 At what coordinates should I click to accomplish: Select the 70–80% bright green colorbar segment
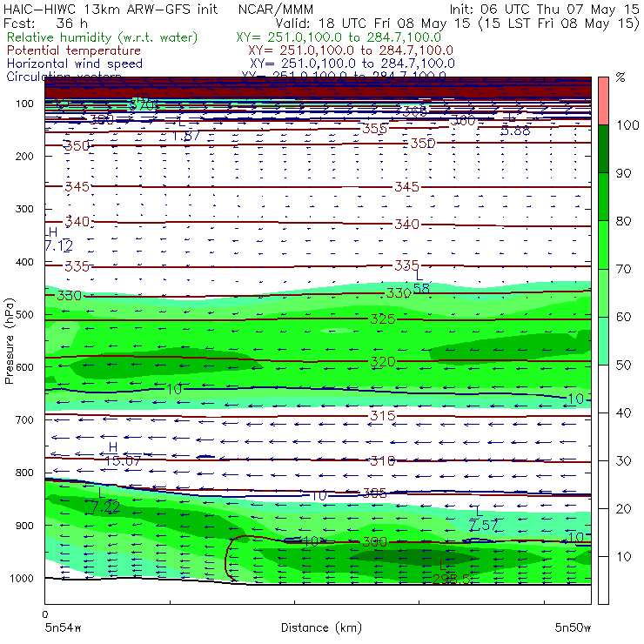click(x=603, y=245)
